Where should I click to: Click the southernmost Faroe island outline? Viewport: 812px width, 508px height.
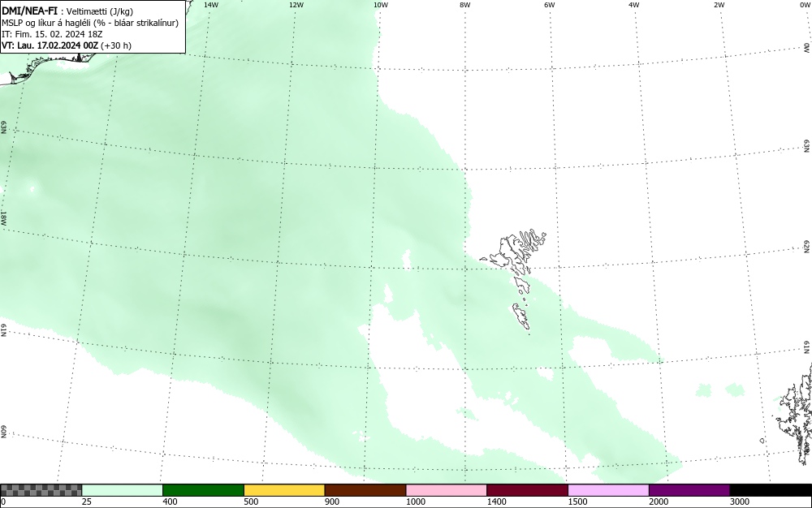point(521,316)
